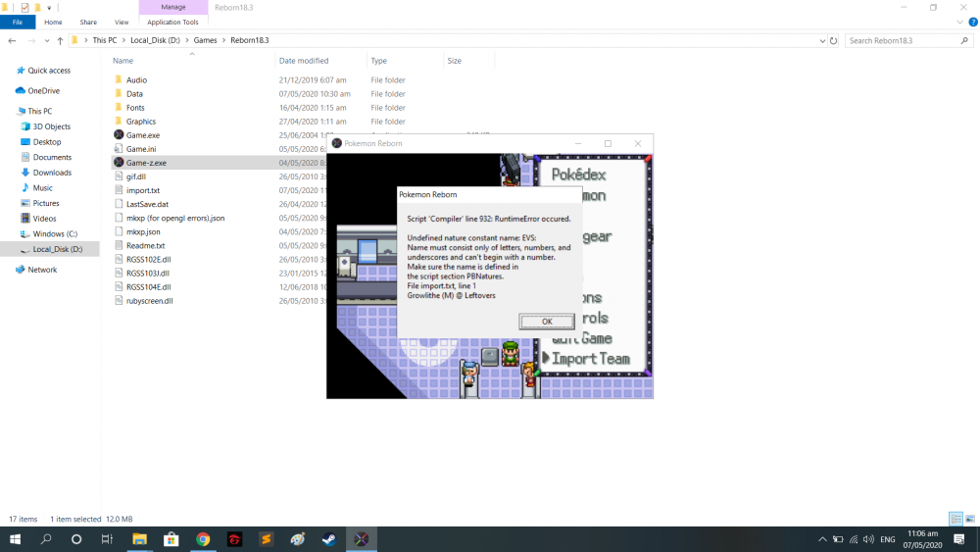Select the Application Tools tab
Screen dimensions: 980x552
click(172, 22)
